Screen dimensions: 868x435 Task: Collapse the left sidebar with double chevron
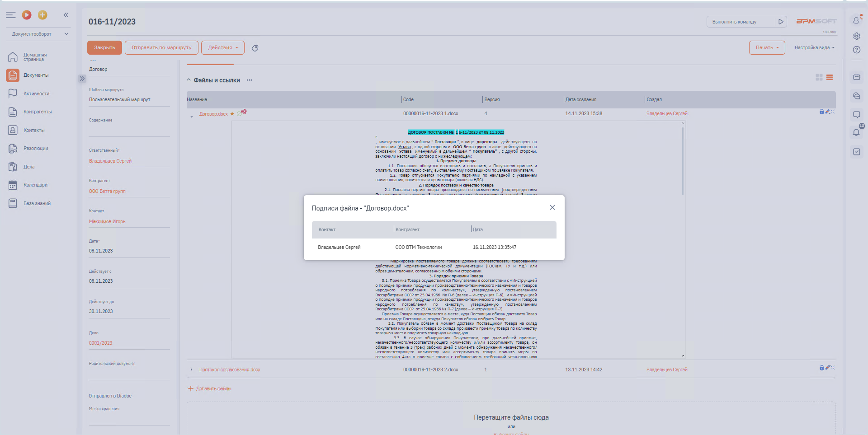pos(66,15)
